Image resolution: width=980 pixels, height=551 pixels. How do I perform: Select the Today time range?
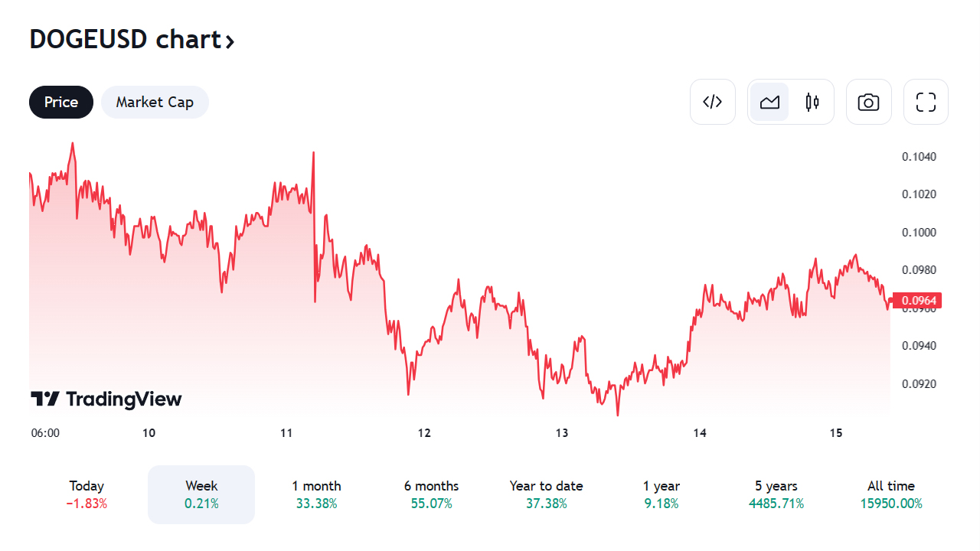87,494
